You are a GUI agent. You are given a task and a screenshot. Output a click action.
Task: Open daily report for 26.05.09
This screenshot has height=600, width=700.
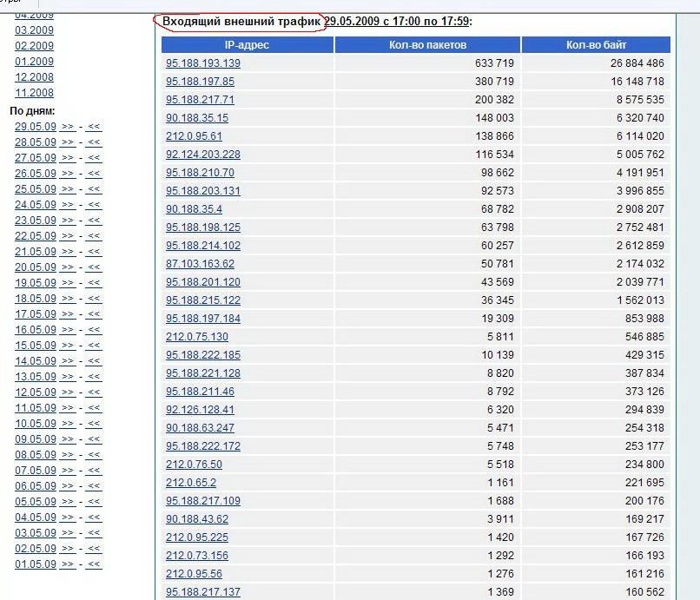click(x=36, y=174)
